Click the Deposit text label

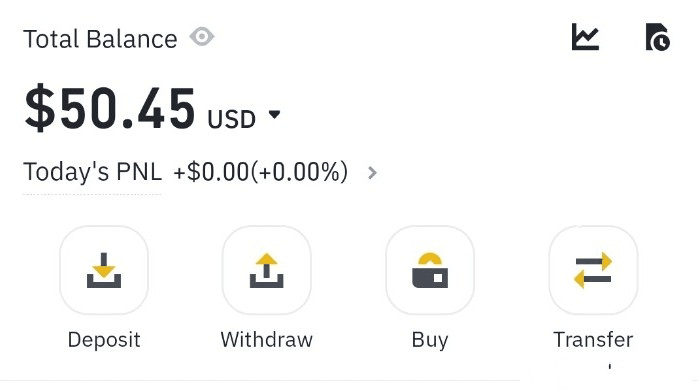click(104, 340)
